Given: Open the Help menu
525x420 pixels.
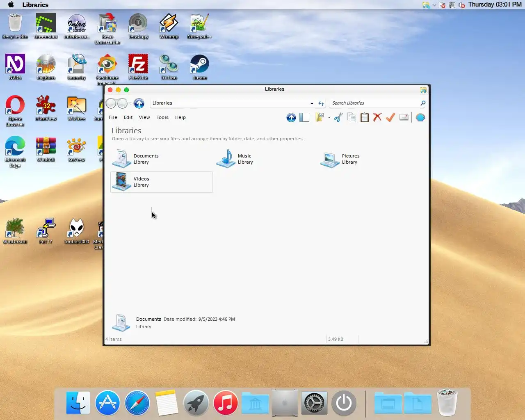Looking at the screenshot, I should tap(180, 117).
